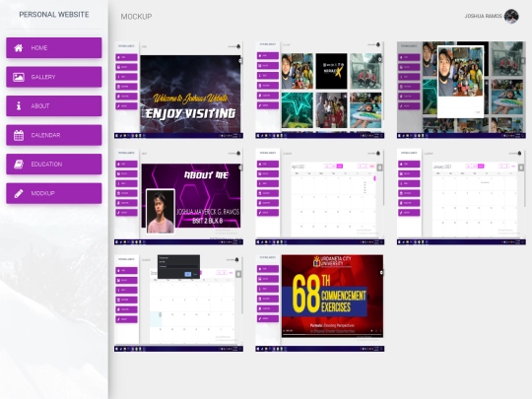Image resolution: width=532 pixels, height=399 pixels.
Task: Click the Joshua Ramos username text
Action: (483, 16)
